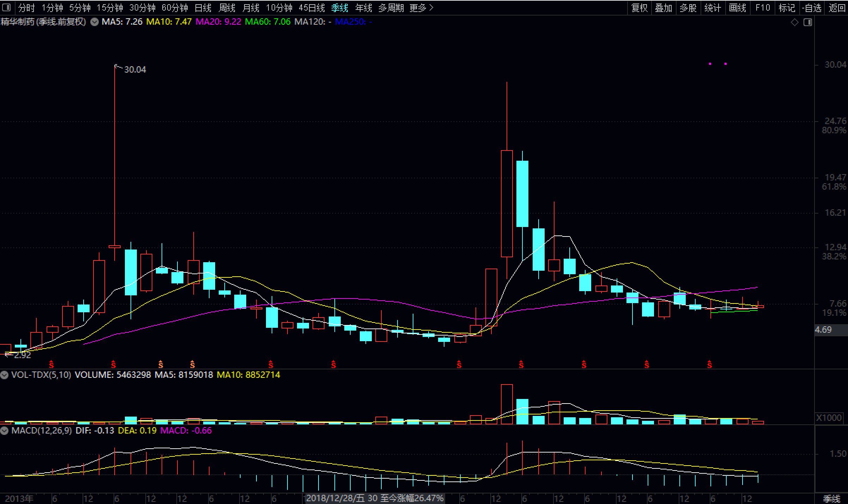Click the 2.92 lowest price annotation
The height and width of the screenshot is (504, 848).
click(x=22, y=355)
